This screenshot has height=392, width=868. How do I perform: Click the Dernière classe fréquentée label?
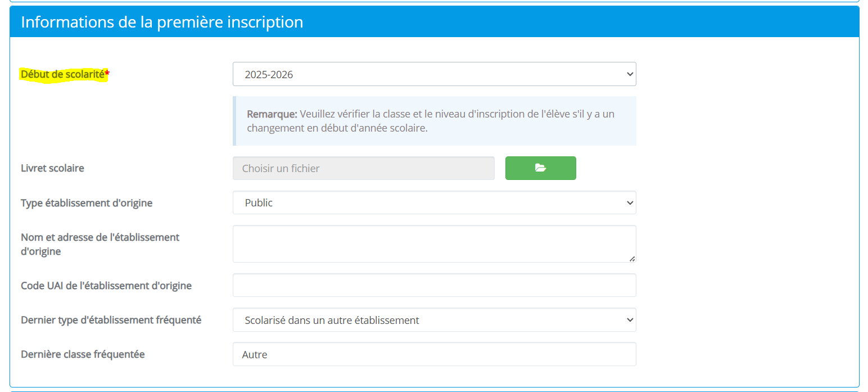pyautogui.click(x=83, y=354)
